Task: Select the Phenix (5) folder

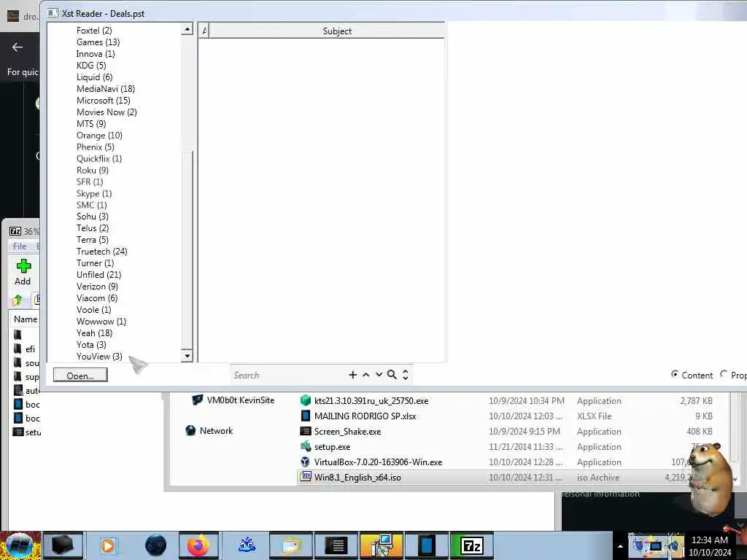Action: coord(96,147)
